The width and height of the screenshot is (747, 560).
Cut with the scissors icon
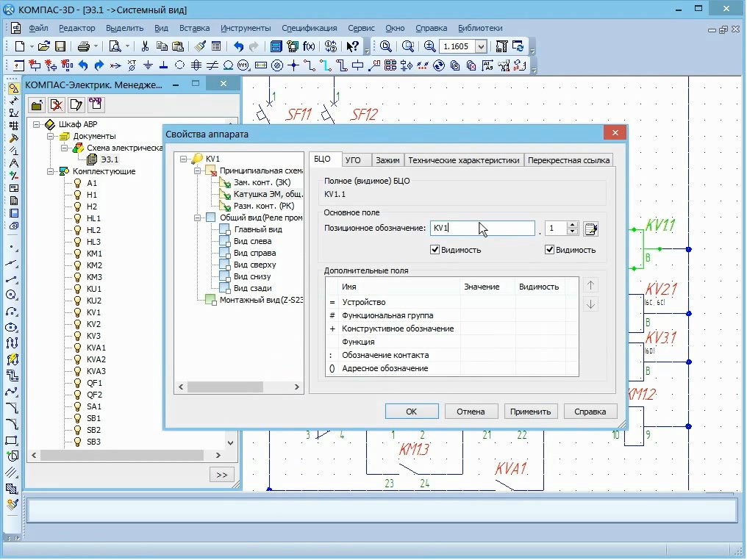coord(146,46)
